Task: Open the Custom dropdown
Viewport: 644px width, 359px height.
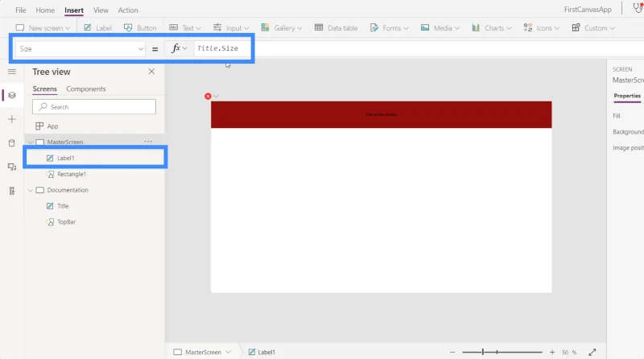Action: click(x=593, y=28)
